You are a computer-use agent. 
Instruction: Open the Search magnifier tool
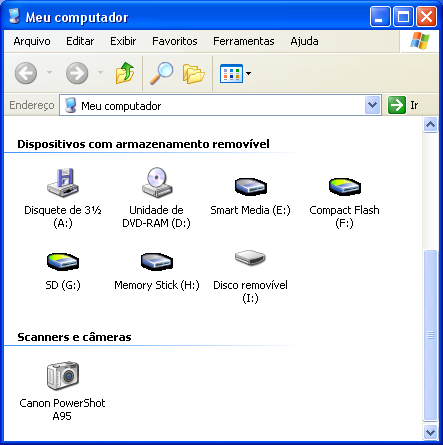click(x=161, y=73)
